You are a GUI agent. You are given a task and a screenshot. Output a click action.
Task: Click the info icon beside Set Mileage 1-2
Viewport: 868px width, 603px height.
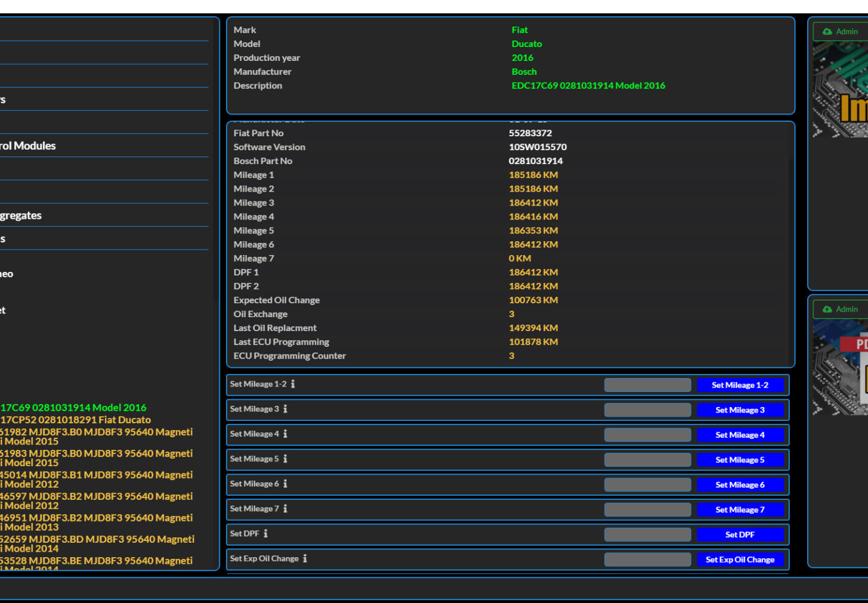pos(293,384)
